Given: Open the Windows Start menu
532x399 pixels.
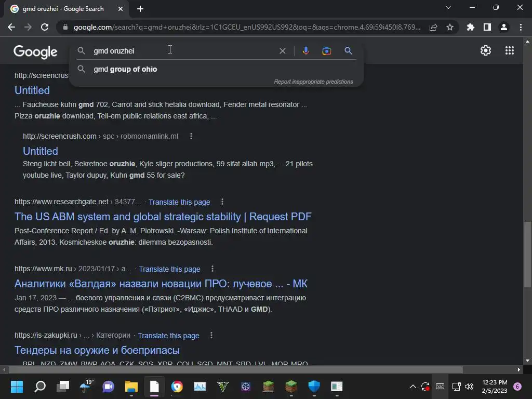Looking at the screenshot, I should coord(17,386).
